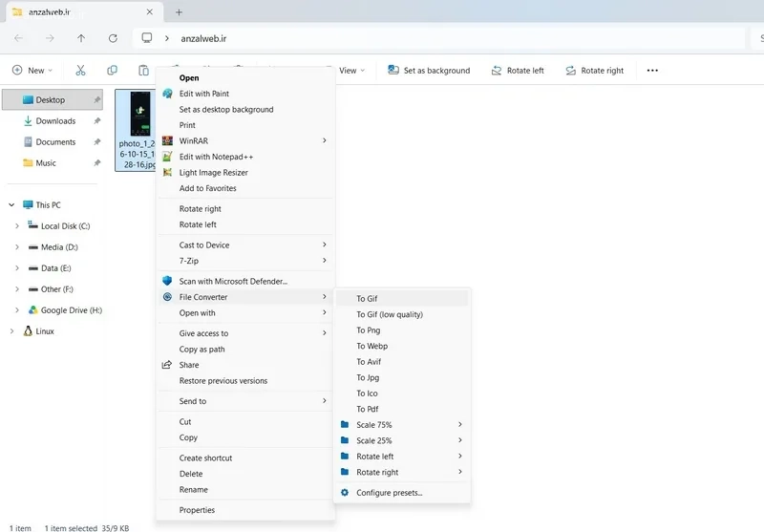
Task: Open Downloads in the sidebar
Action: (55, 120)
